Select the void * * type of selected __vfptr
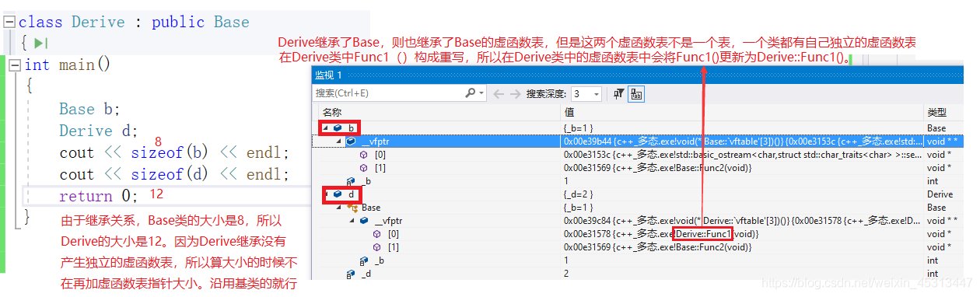 pyautogui.click(x=942, y=142)
